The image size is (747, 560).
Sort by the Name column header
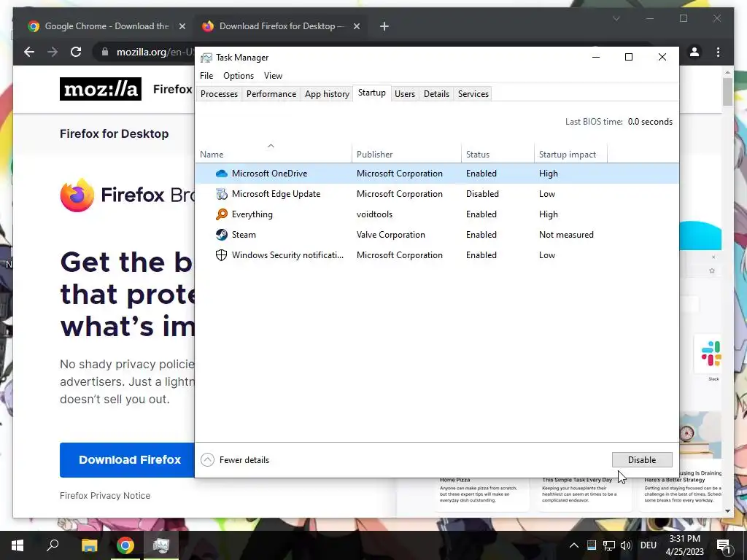click(274, 155)
